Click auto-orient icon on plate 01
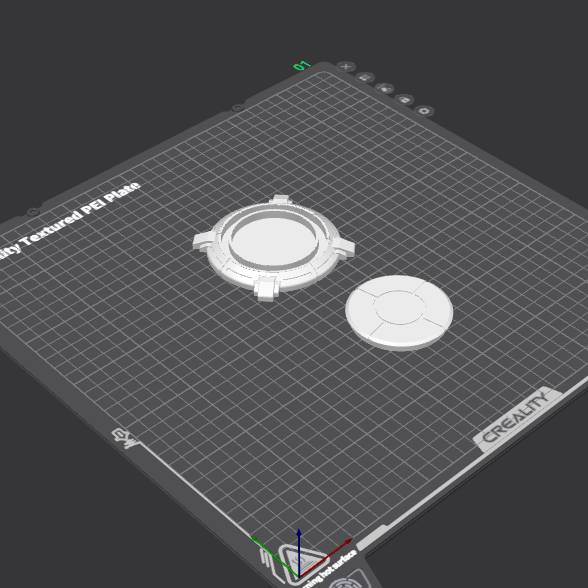This screenshot has height=588, width=588. pyautogui.click(x=365, y=77)
